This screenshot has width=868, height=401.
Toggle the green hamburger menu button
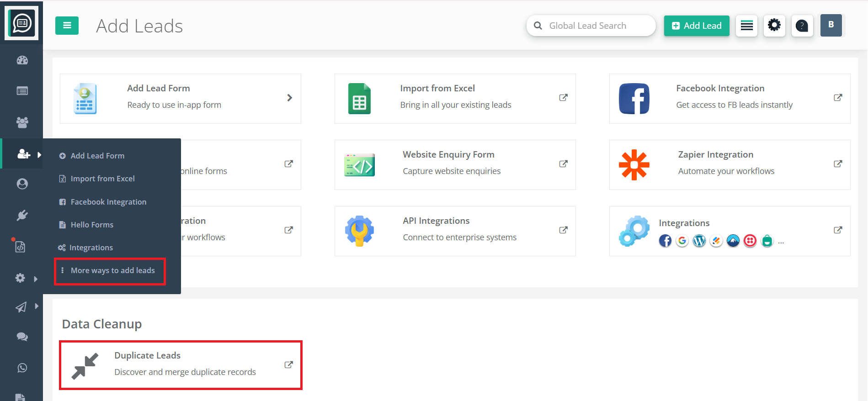(x=67, y=26)
